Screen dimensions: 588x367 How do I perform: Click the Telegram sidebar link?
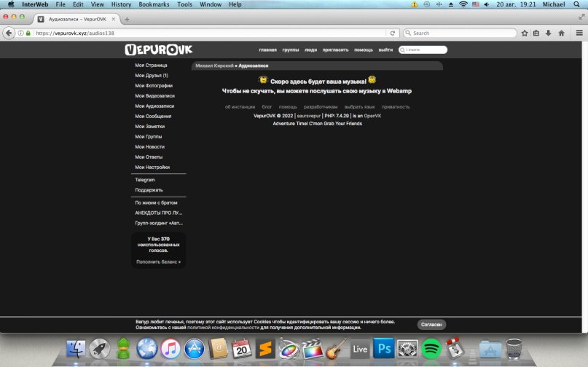click(145, 180)
